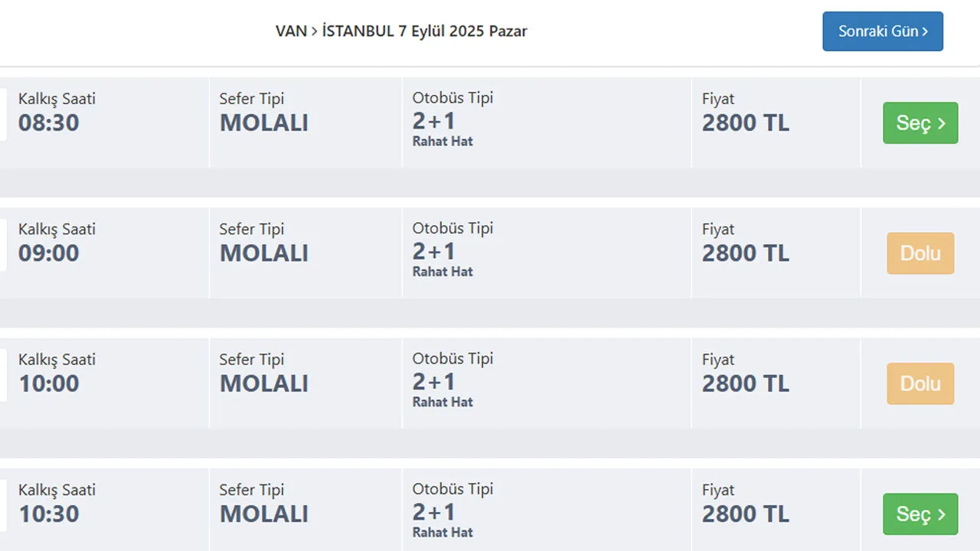Screen dimensions: 980x551
Task: Click the 08:30 departure time
Action: 49,123
